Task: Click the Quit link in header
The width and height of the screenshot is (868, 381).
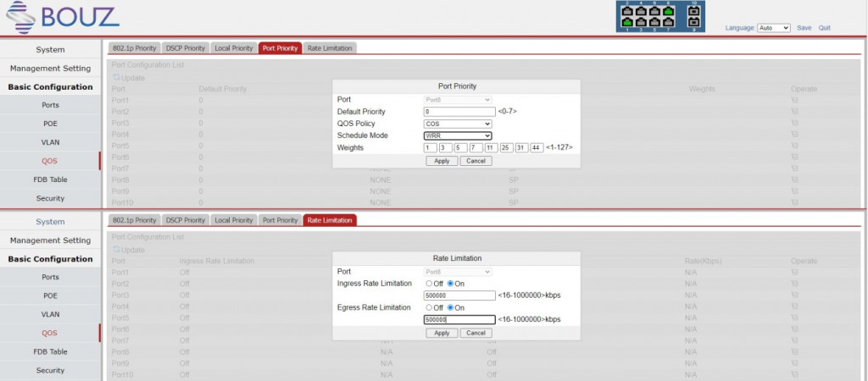Action: [824, 28]
